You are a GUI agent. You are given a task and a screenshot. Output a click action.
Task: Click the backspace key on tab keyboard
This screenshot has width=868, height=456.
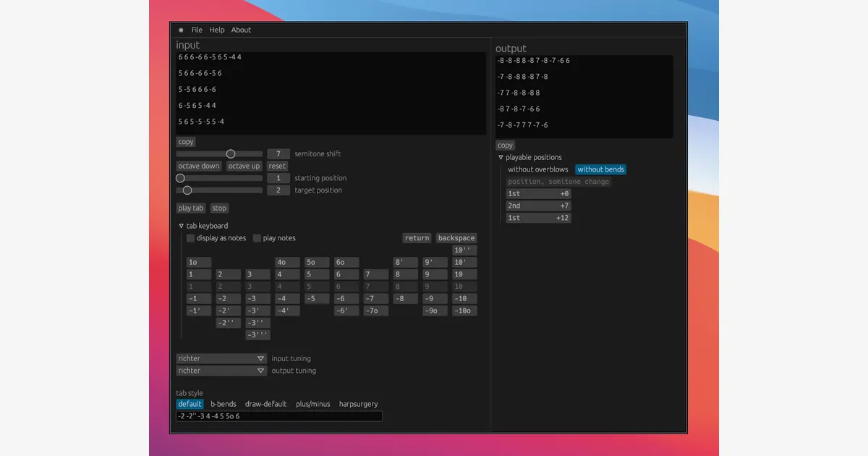click(x=456, y=238)
